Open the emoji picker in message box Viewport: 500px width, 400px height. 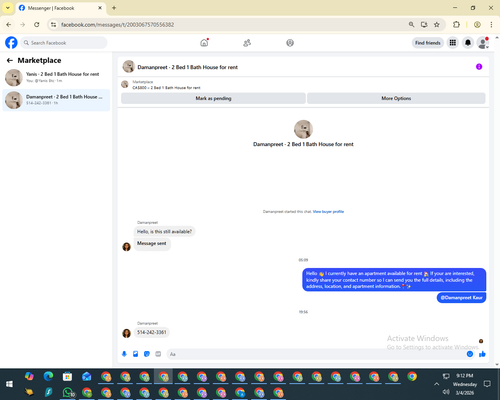470,354
